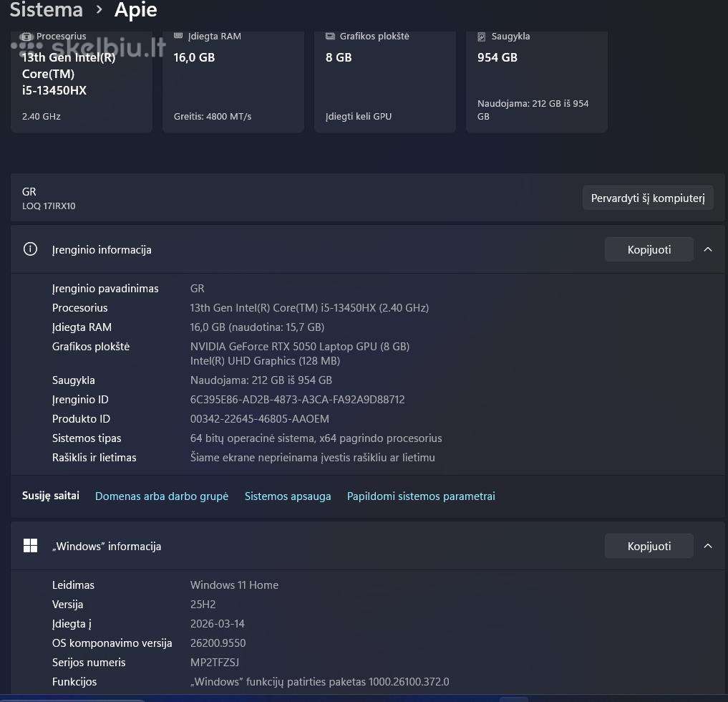Click the Įdiegta RAM memory icon
Viewport: 728px width, 702px height.
[178, 36]
